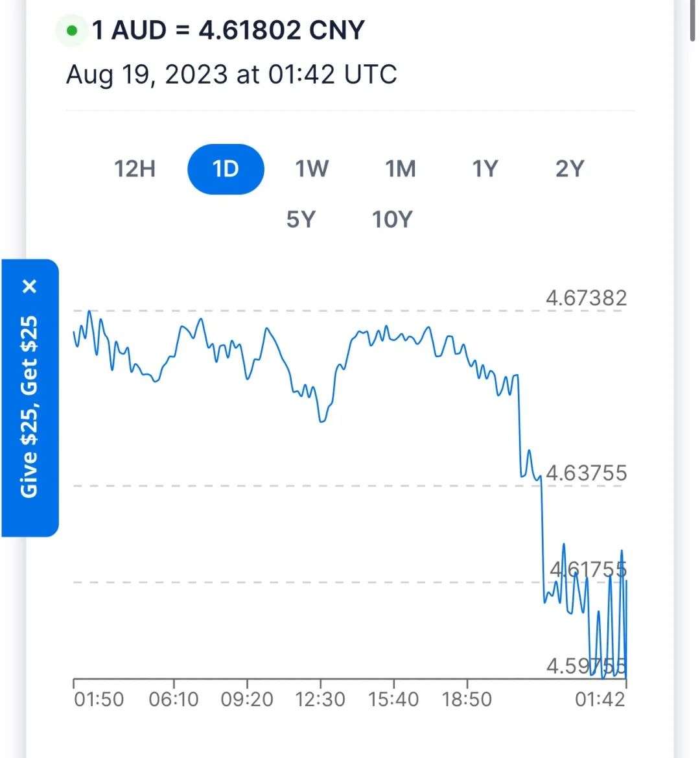Viewport: 700px width, 758px height.
Task: Click the 01:50 time axis marker
Action: point(99,700)
